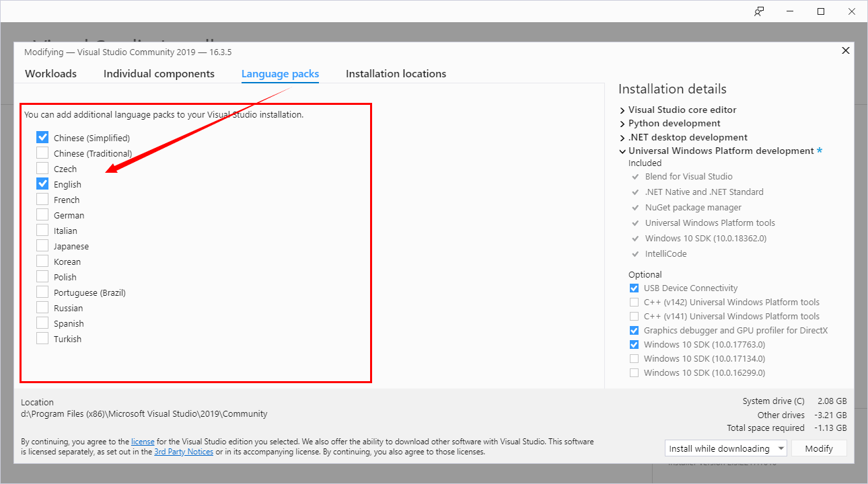
Task: Uncheck the English language pack
Action: 42,184
